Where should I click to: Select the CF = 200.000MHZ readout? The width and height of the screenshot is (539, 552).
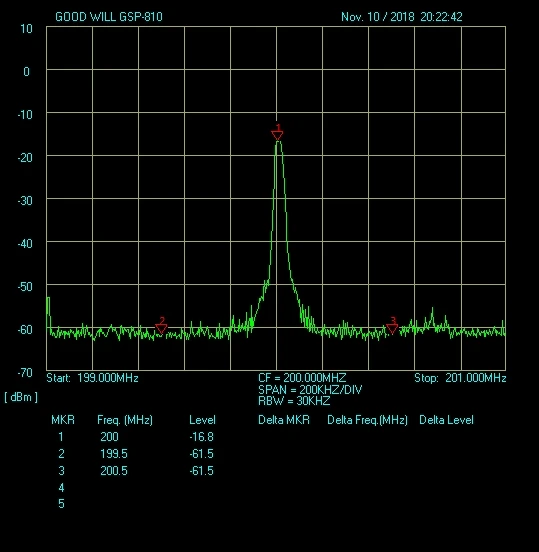[302, 378]
